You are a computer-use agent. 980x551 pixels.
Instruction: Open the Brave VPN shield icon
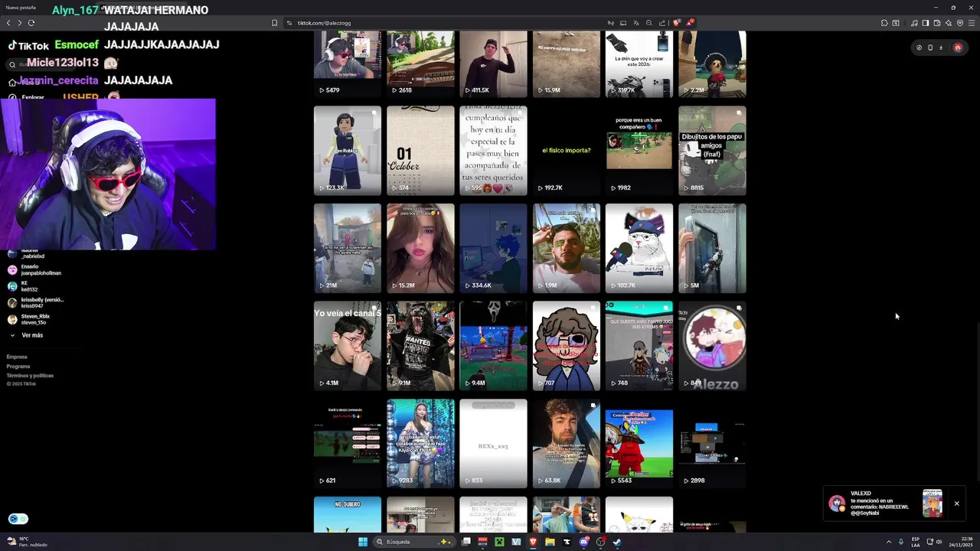click(x=960, y=23)
